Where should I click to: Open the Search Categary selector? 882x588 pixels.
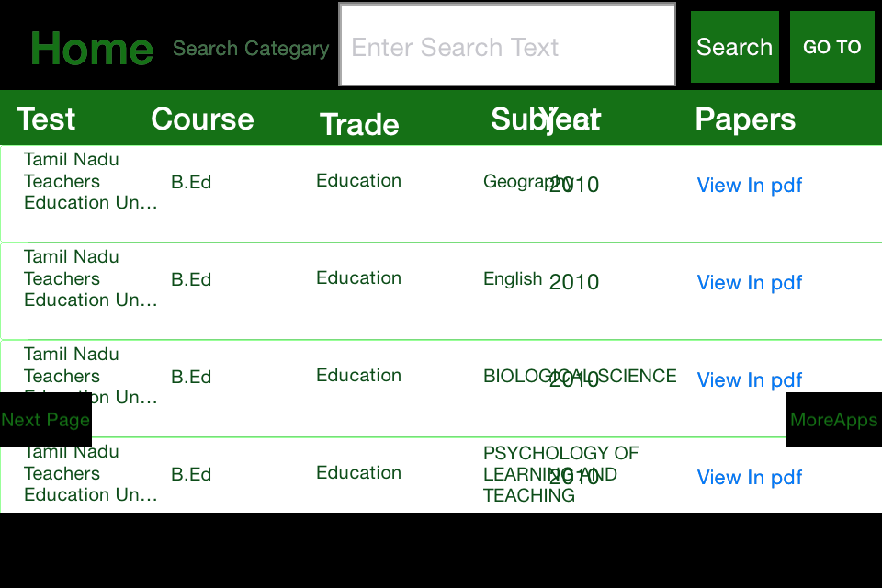click(251, 49)
